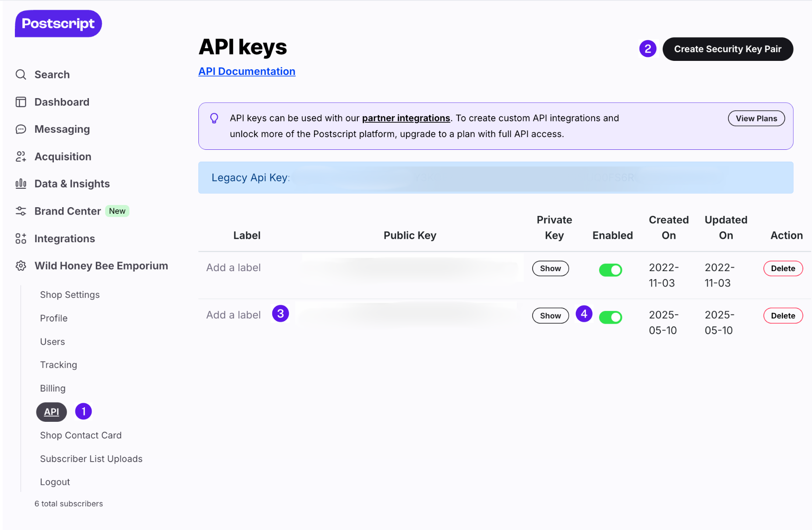Open the Integrations grid icon
This screenshot has width=812, height=530.
coord(21,238)
